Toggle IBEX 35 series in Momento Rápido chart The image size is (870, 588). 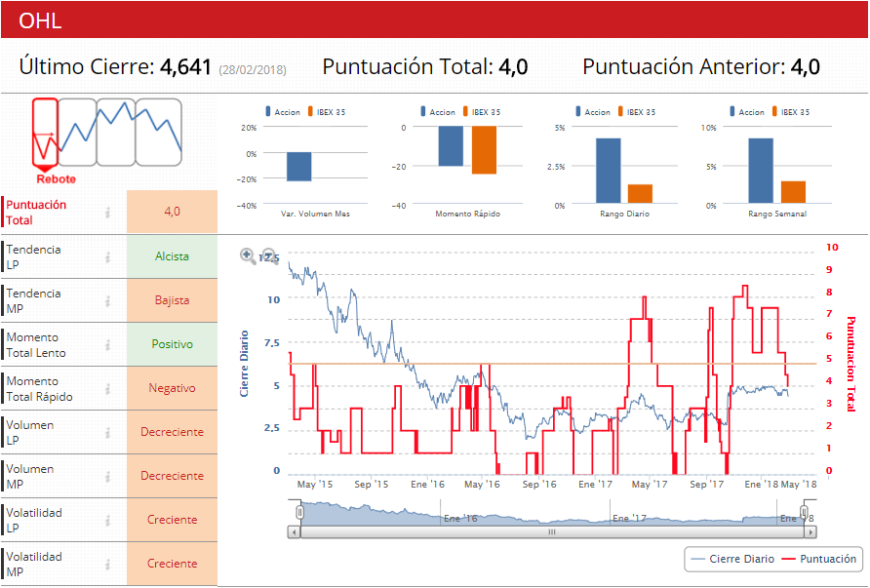482,112
